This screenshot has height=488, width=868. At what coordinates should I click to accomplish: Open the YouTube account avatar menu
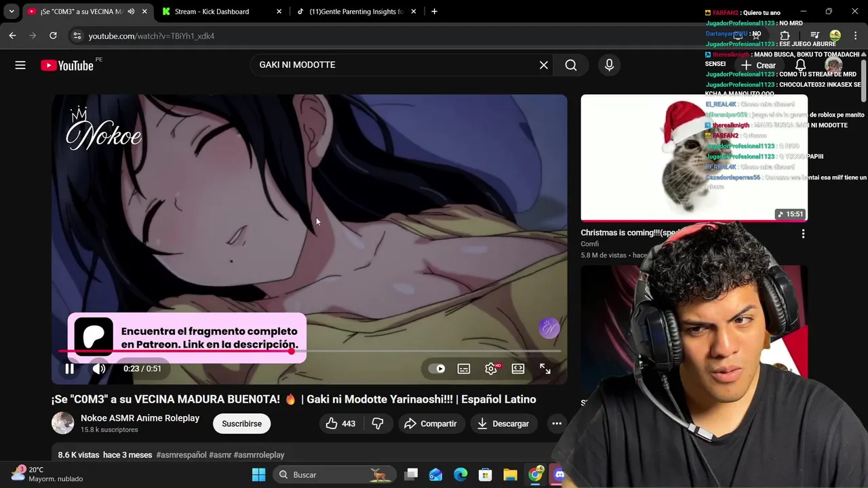pyautogui.click(x=833, y=65)
